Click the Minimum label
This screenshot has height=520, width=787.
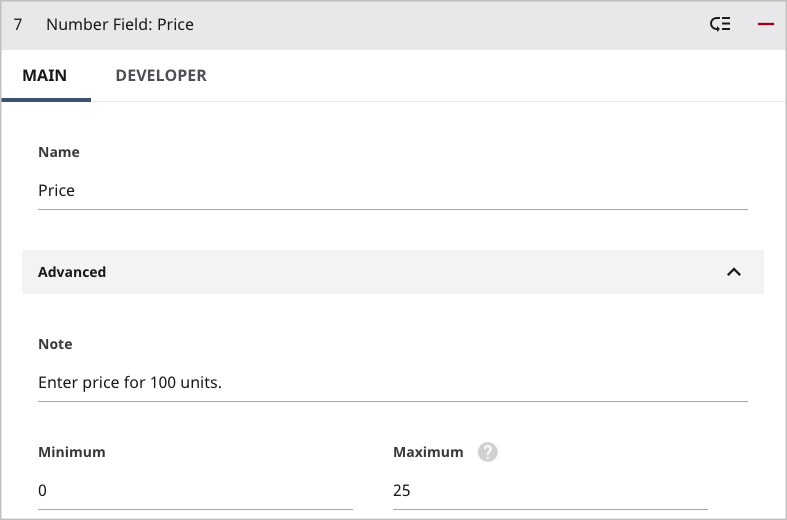(72, 452)
